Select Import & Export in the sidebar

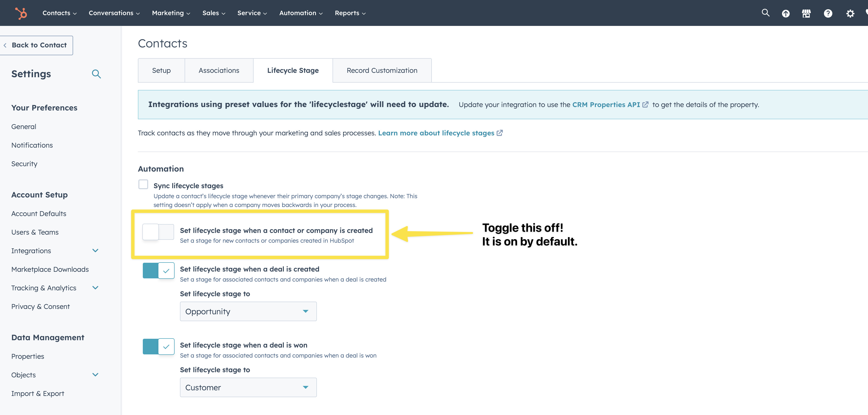click(38, 393)
